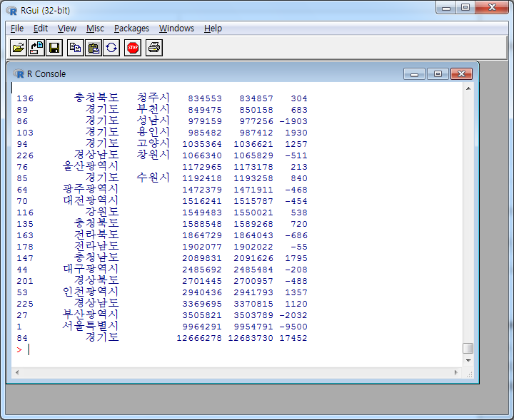This screenshot has height=420, width=514.
Task: Open the View menu
Action: [67, 29]
